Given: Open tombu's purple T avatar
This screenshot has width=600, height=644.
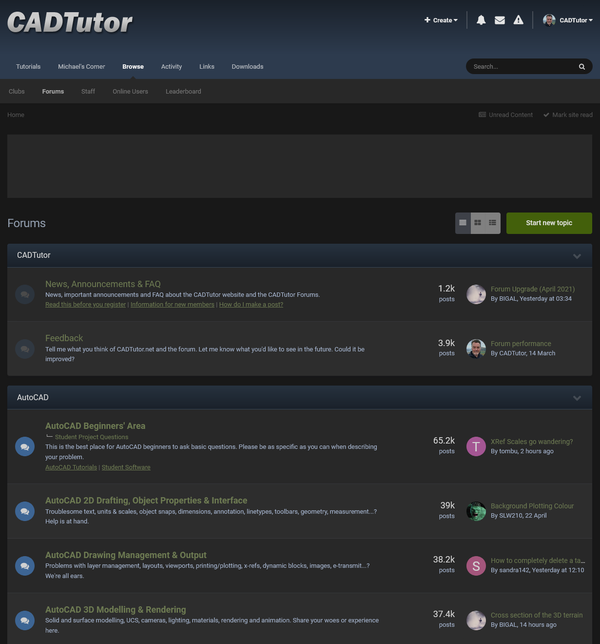Looking at the screenshot, I should click(x=476, y=446).
